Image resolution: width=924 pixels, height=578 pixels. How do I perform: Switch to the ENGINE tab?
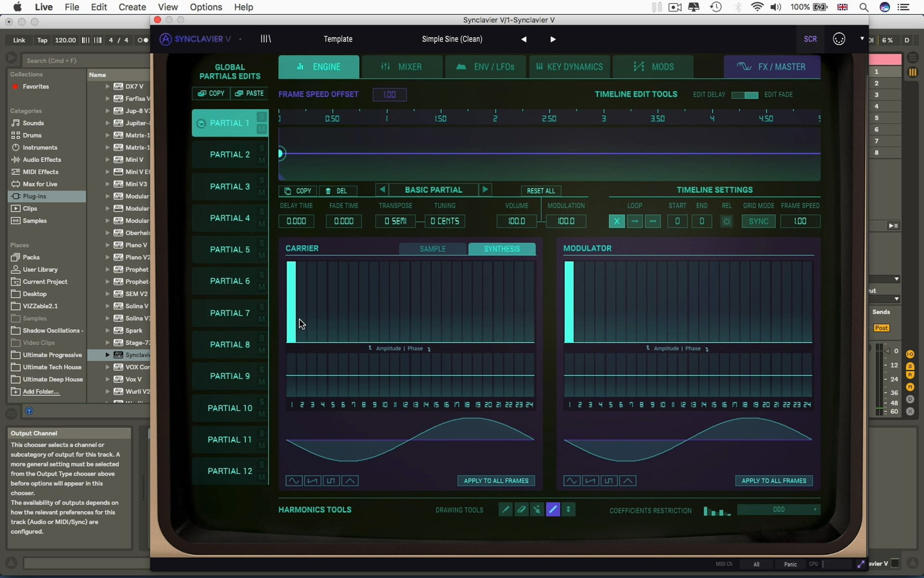pyautogui.click(x=319, y=67)
